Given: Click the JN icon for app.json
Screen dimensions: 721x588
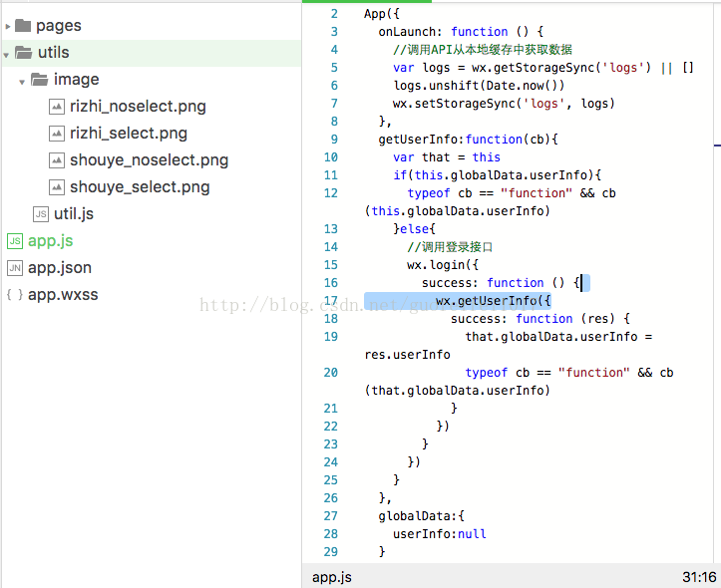Looking at the screenshot, I should (x=15, y=268).
